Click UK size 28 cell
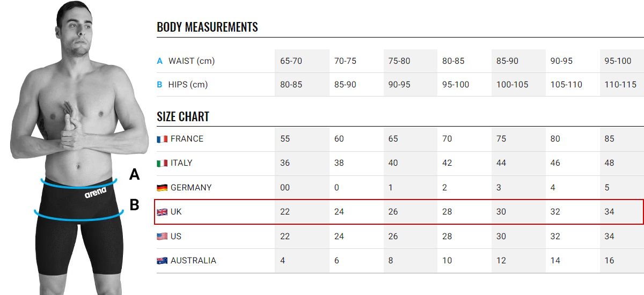Image resolution: width=644 pixels, height=295 pixels. coord(447,212)
